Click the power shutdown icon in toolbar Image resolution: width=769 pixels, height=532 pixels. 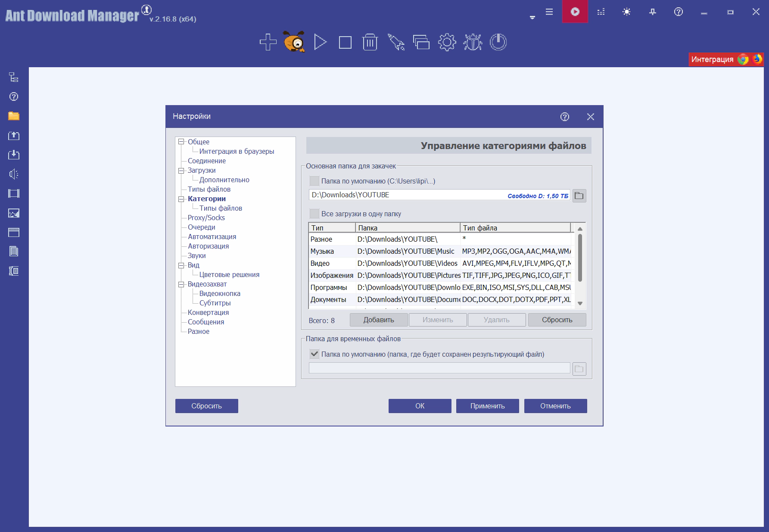pos(498,42)
